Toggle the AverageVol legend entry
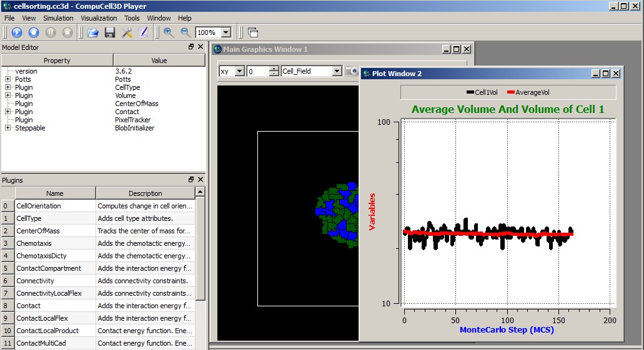The width and height of the screenshot is (644, 350). point(528,92)
